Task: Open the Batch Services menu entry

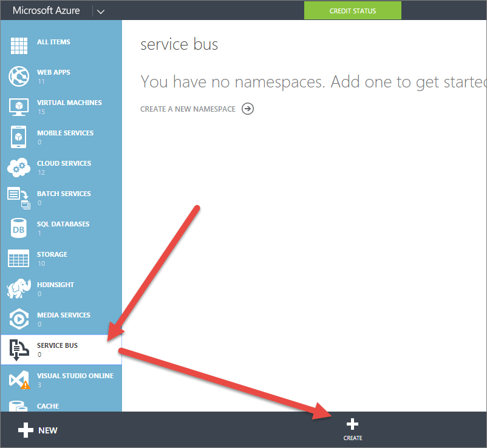Action: click(61, 198)
